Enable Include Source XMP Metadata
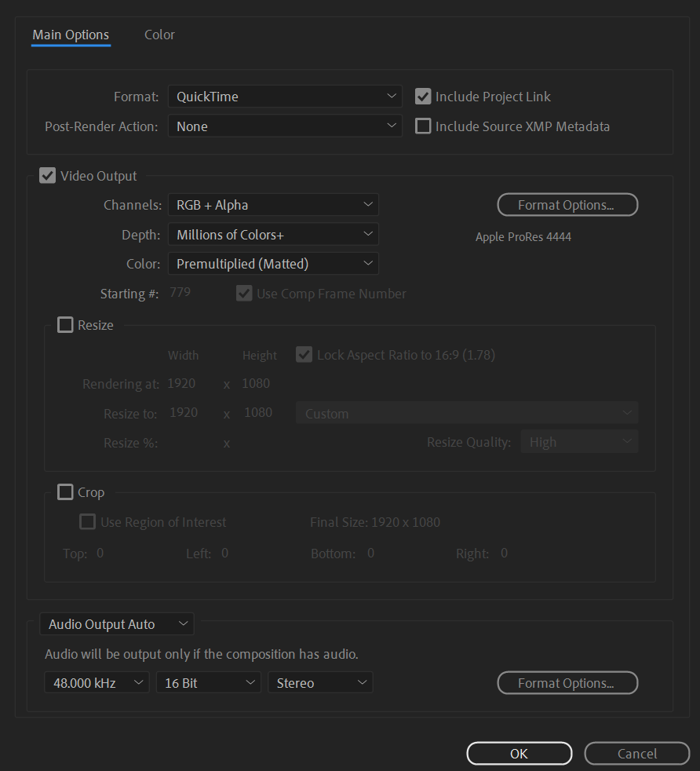 423,126
